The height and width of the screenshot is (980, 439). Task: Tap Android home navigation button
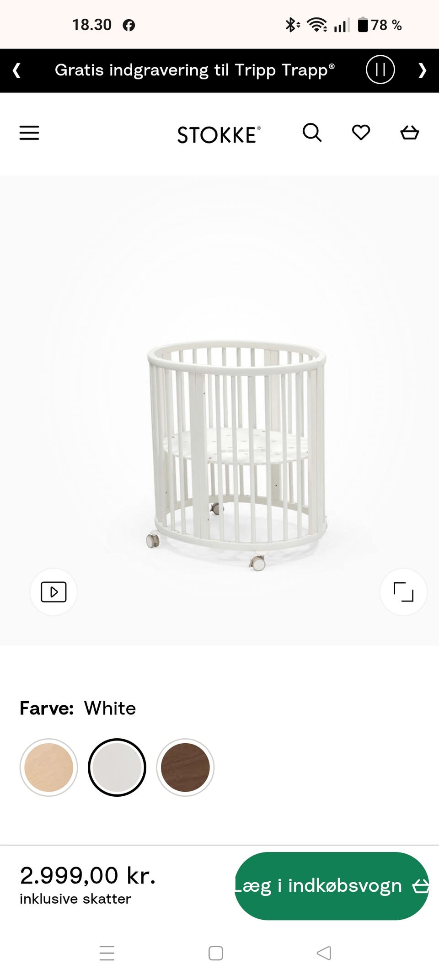216,953
